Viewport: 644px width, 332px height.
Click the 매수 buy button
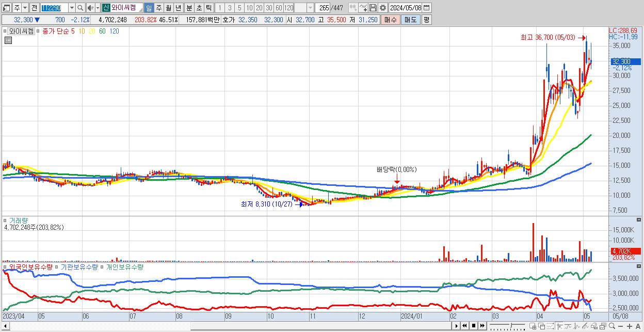pyautogui.click(x=391, y=20)
